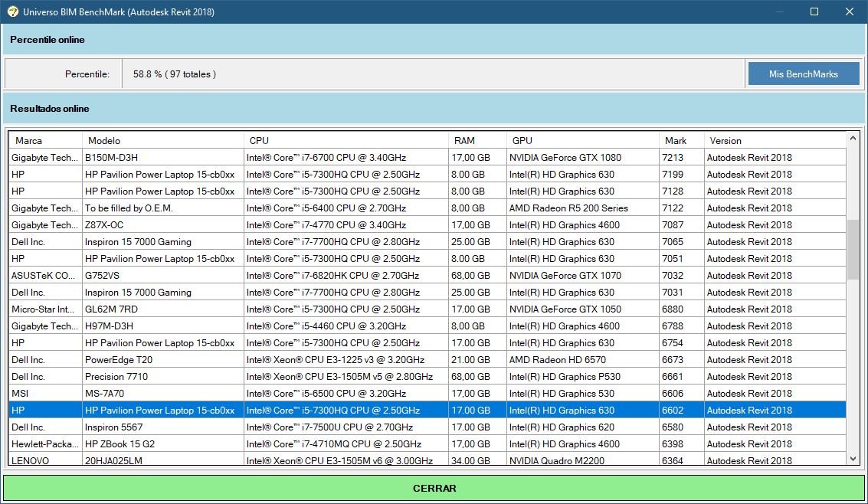The image size is (868, 504).
Task: Select the Z87X-OC model row
Action: point(427,225)
